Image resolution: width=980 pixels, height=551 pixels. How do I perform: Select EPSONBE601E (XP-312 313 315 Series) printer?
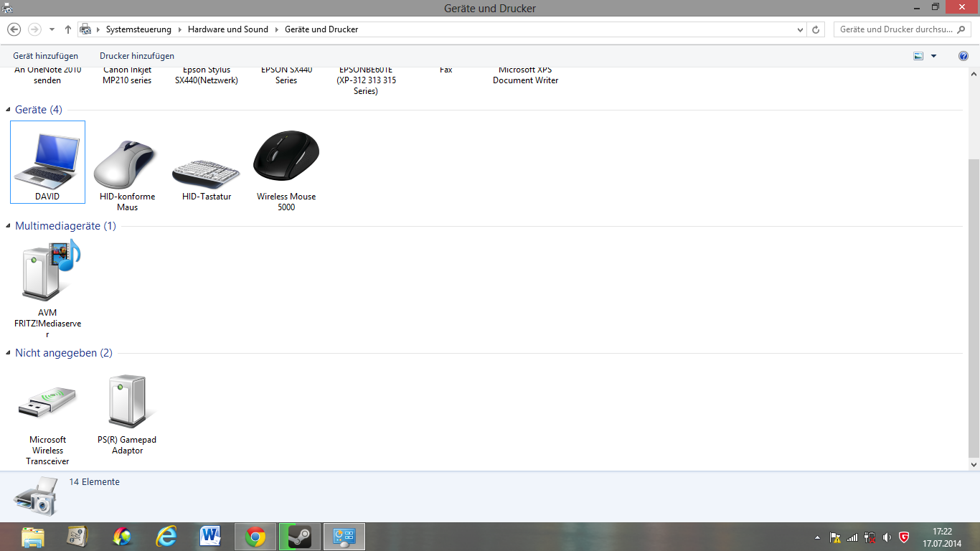tap(366, 81)
